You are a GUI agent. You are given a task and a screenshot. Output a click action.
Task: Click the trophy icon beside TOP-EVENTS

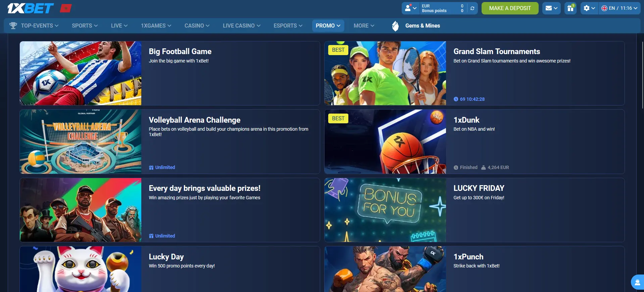pyautogui.click(x=13, y=26)
